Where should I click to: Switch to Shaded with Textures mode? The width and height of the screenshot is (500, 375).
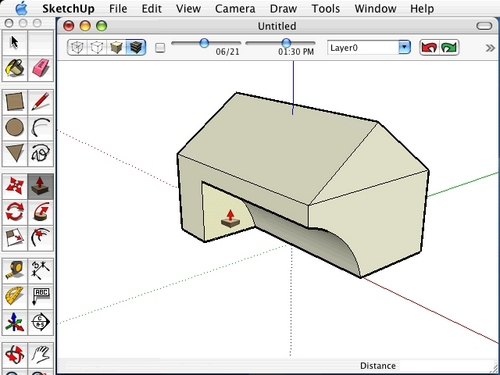pos(136,48)
